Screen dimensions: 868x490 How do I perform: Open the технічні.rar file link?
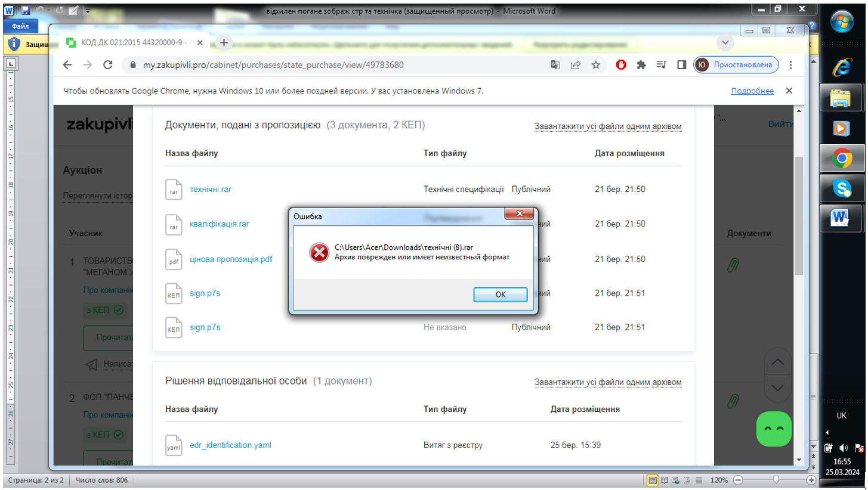click(210, 189)
